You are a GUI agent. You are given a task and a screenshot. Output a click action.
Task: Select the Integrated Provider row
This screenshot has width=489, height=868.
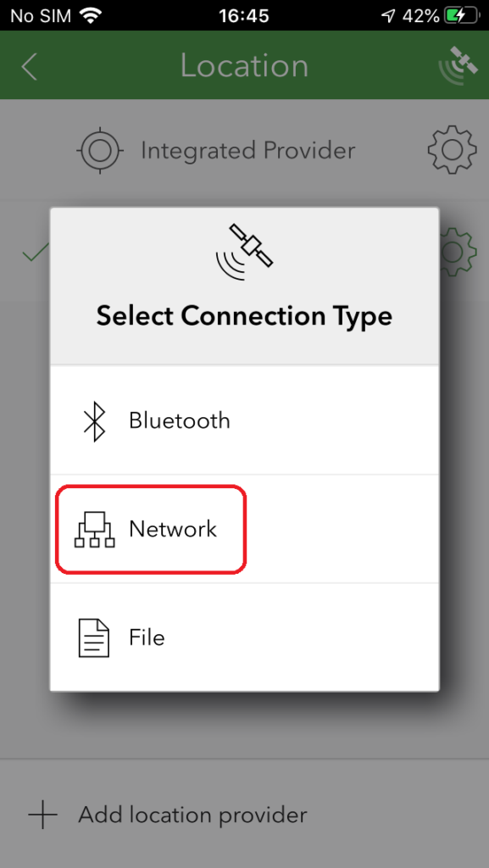coord(244,150)
